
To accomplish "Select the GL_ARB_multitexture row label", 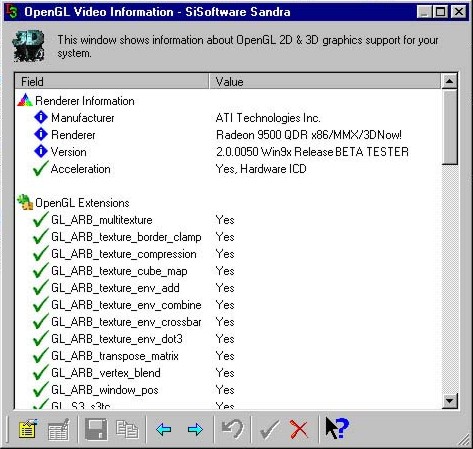I will point(102,220).
